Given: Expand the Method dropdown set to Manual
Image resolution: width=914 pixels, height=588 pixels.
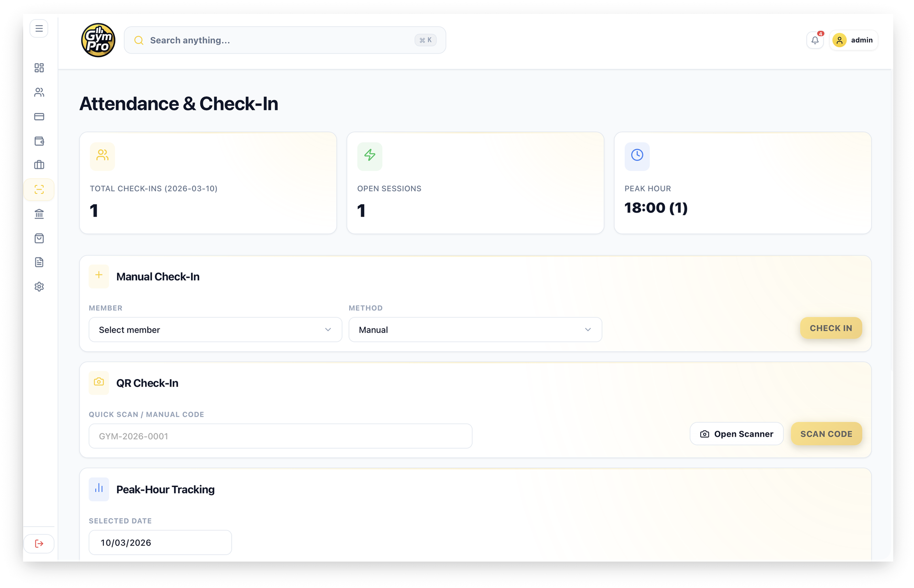Looking at the screenshot, I should (x=475, y=330).
